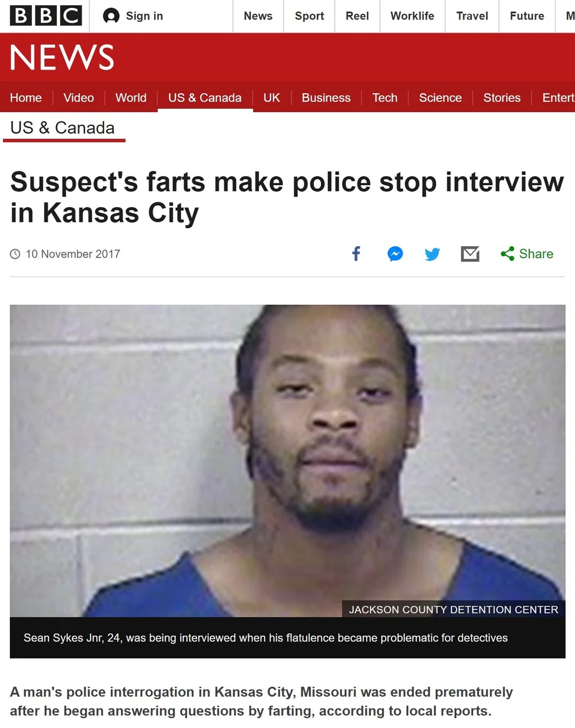Click the email envelope share icon

(x=470, y=254)
